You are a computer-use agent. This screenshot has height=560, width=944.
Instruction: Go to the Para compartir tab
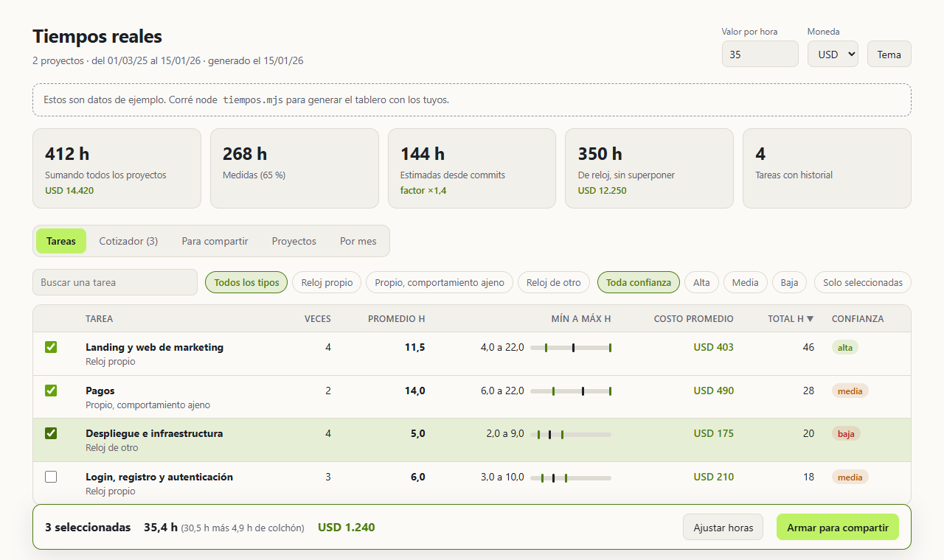215,241
